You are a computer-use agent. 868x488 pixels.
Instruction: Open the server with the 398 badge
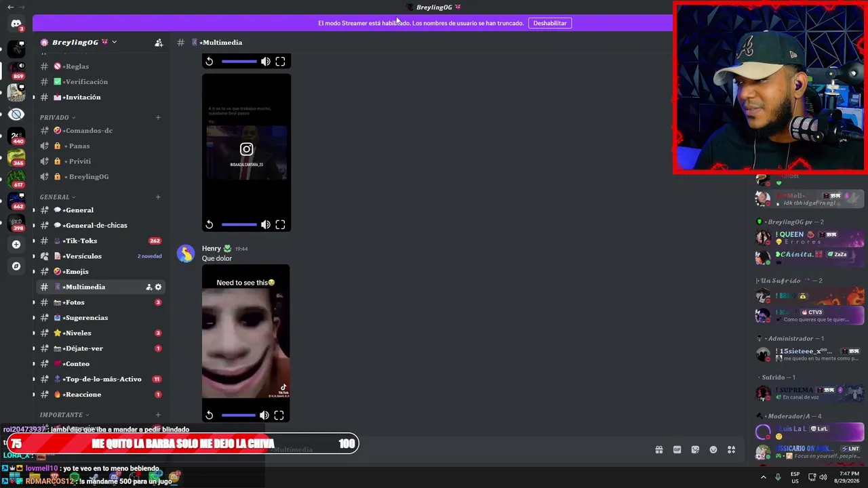coord(16,222)
